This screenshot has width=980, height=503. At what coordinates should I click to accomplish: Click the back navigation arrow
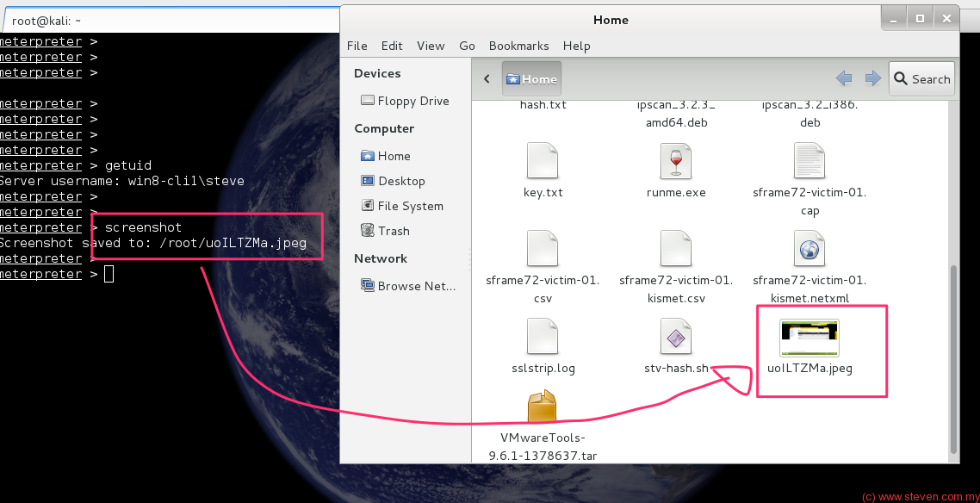[x=844, y=78]
